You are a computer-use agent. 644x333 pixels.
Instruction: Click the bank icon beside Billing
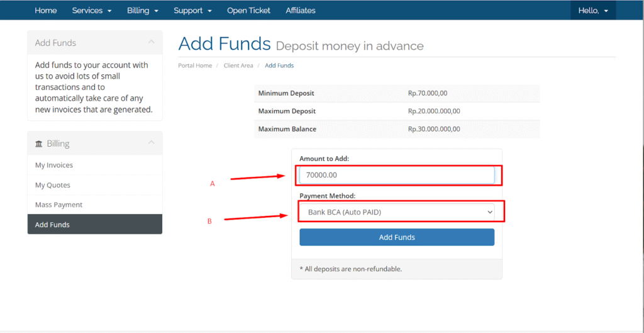pyautogui.click(x=38, y=144)
